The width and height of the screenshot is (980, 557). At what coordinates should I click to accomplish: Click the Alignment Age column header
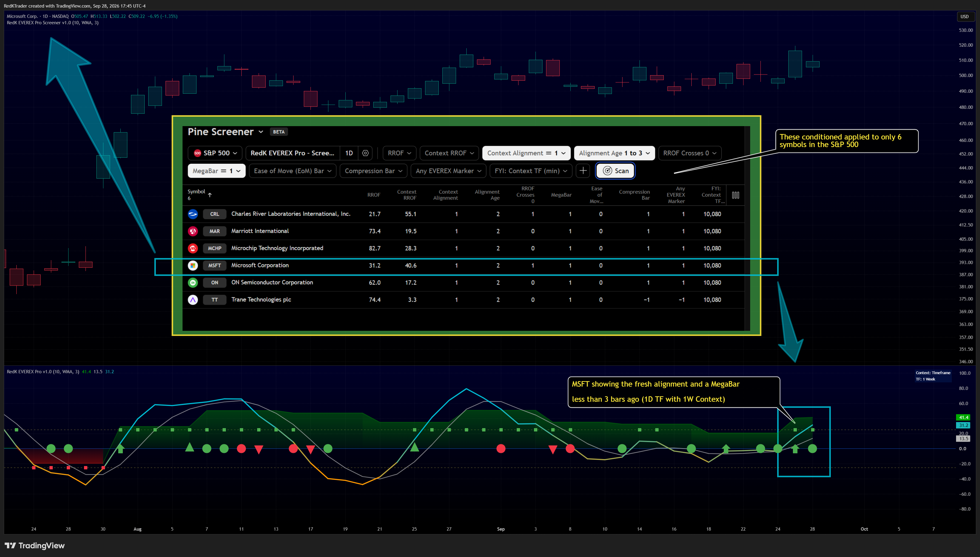coord(487,195)
